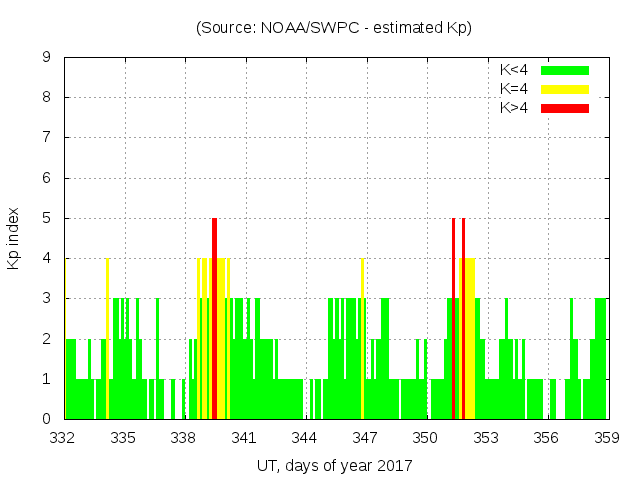The height and width of the screenshot is (480, 640).
Task: Select x-axis tick label 338
Action: (x=183, y=437)
